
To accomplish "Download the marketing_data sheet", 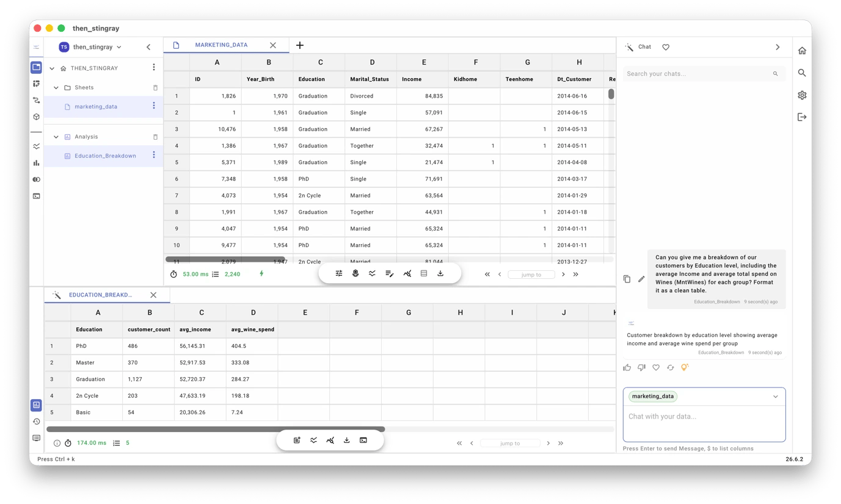I will (440, 274).
